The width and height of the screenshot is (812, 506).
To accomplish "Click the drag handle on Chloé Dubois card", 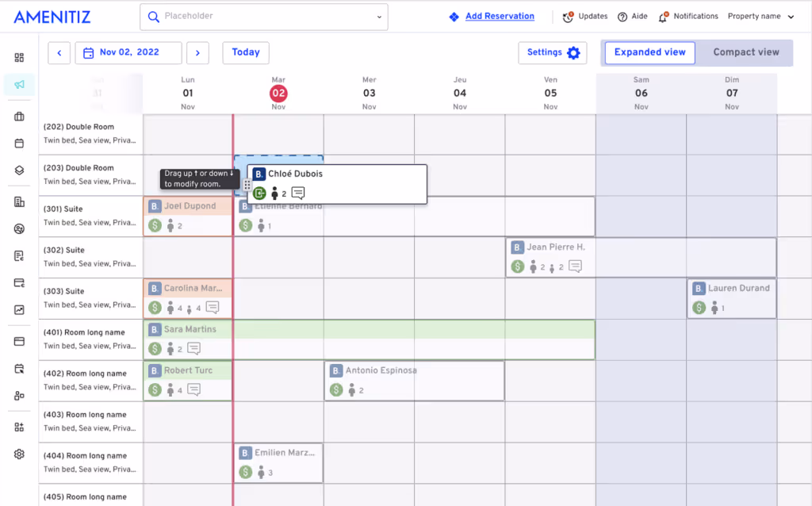I will [x=247, y=185].
